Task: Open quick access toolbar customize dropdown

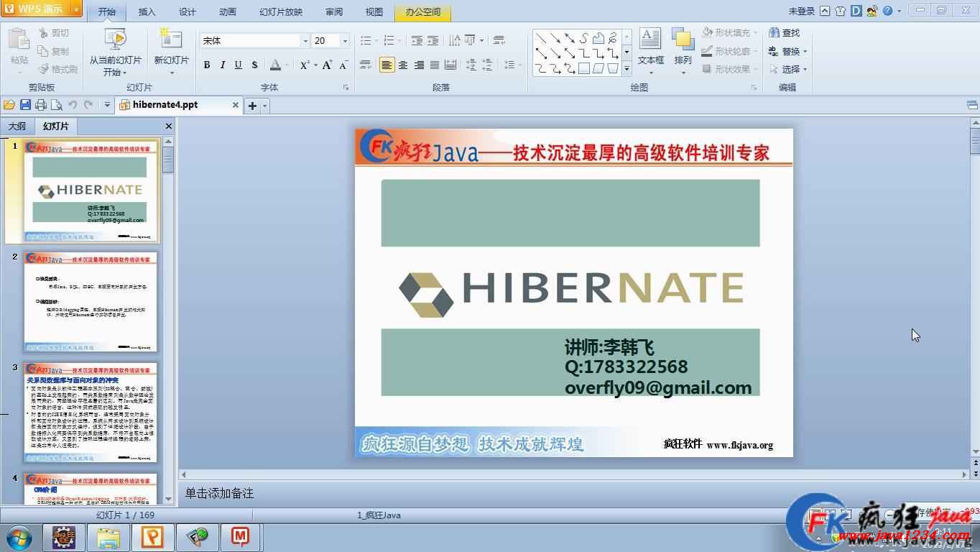Action: pyautogui.click(x=107, y=105)
